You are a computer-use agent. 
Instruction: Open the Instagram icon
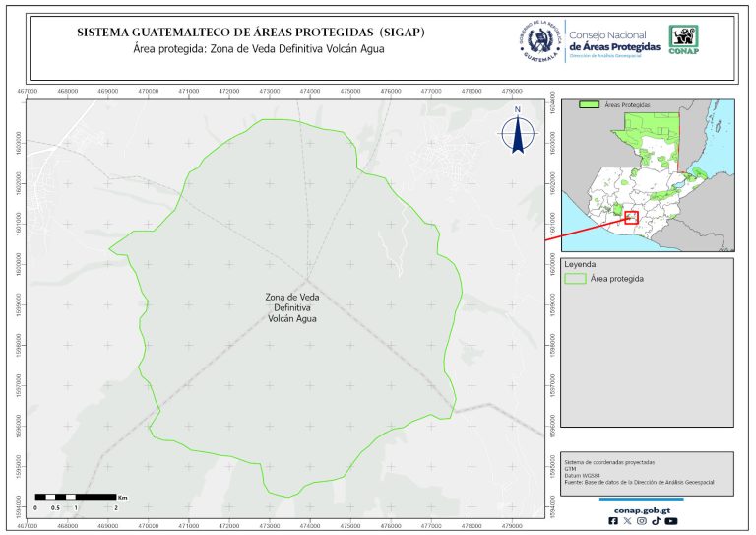click(x=642, y=521)
